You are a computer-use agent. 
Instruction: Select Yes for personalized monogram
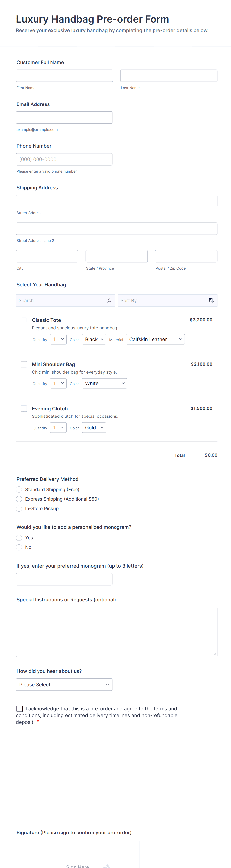[19, 538]
